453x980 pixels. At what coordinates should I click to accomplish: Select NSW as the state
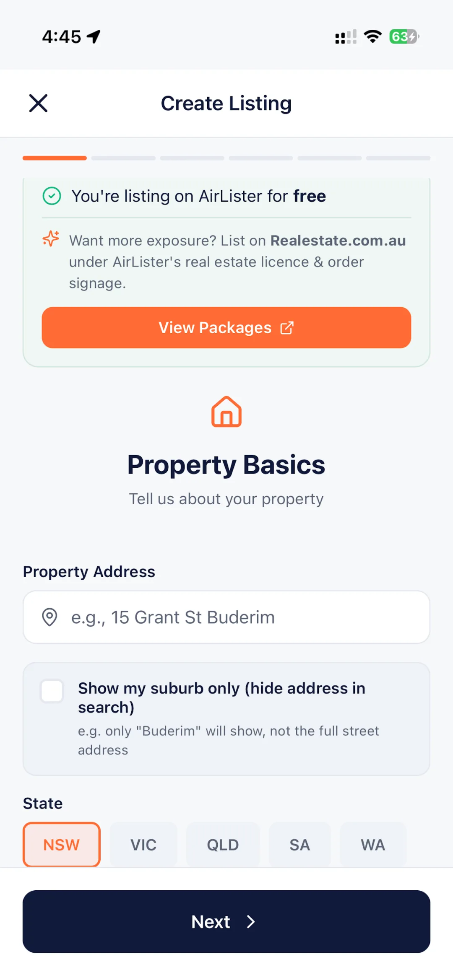click(62, 845)
